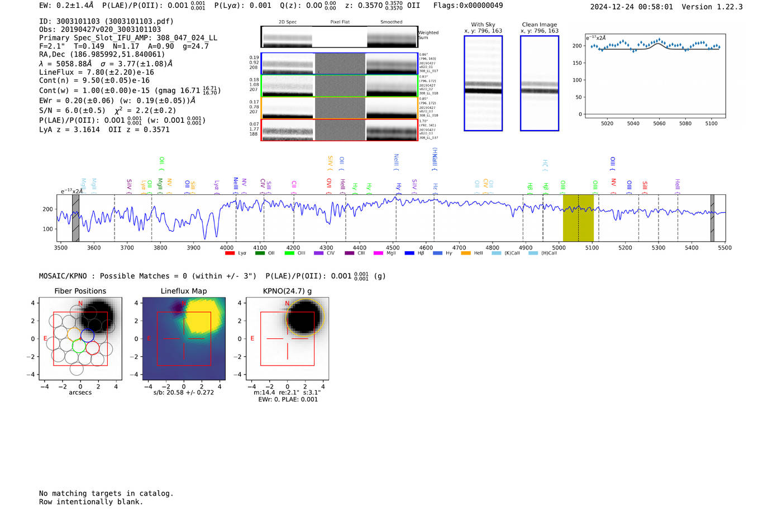The width and height of the screenshot is (782, 532).
Task: Click the gray hatched band near 5460Å
Action: click(712, 218)
